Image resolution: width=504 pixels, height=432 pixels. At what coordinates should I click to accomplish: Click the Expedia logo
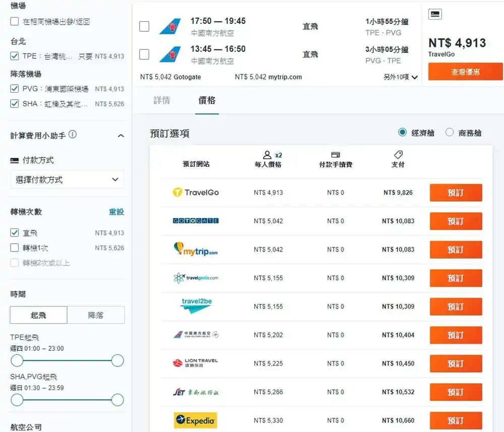(x=196, y=420)
